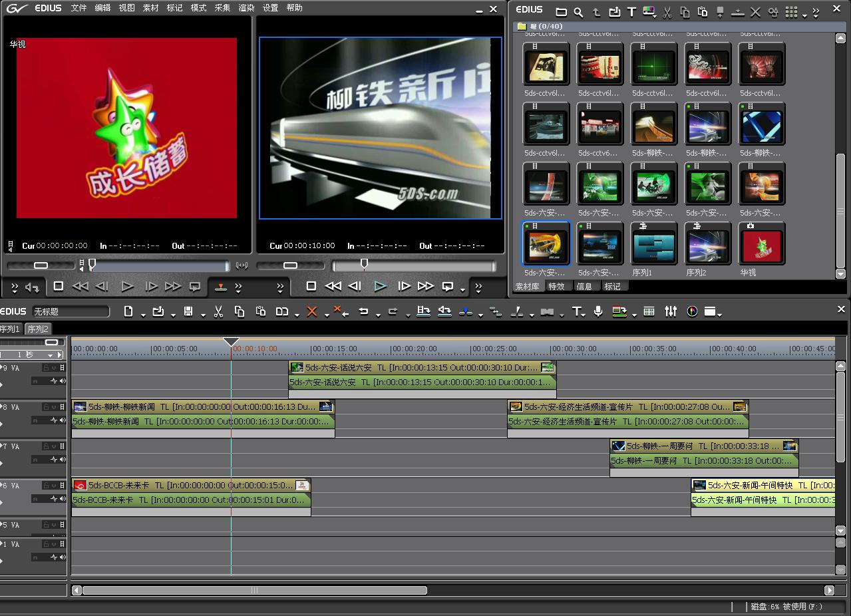The height and width of the screenshot is (616, 851).
Task: Expand track 9 VA audio expander
Action: click(x=2, y=385)
